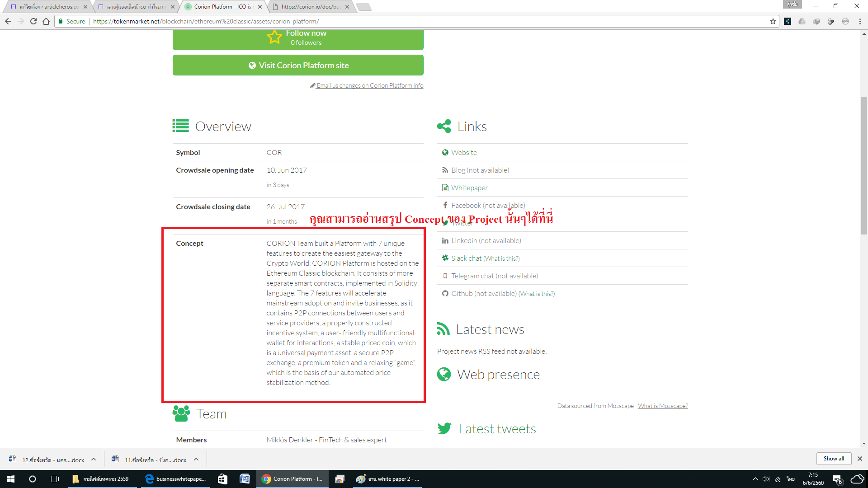
Task: Click the date 26. Jul 2017
Action: pos(286,206)
